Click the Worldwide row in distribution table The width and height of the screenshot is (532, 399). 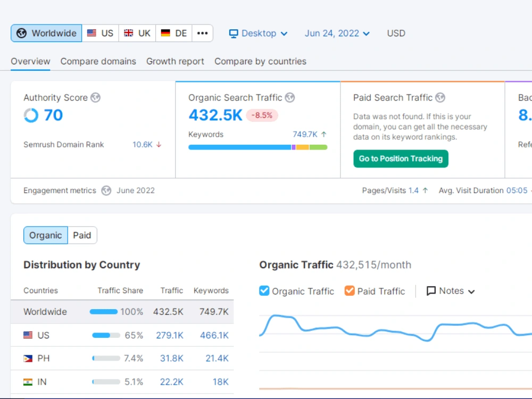pyautogui.click(x=122, y=312)
